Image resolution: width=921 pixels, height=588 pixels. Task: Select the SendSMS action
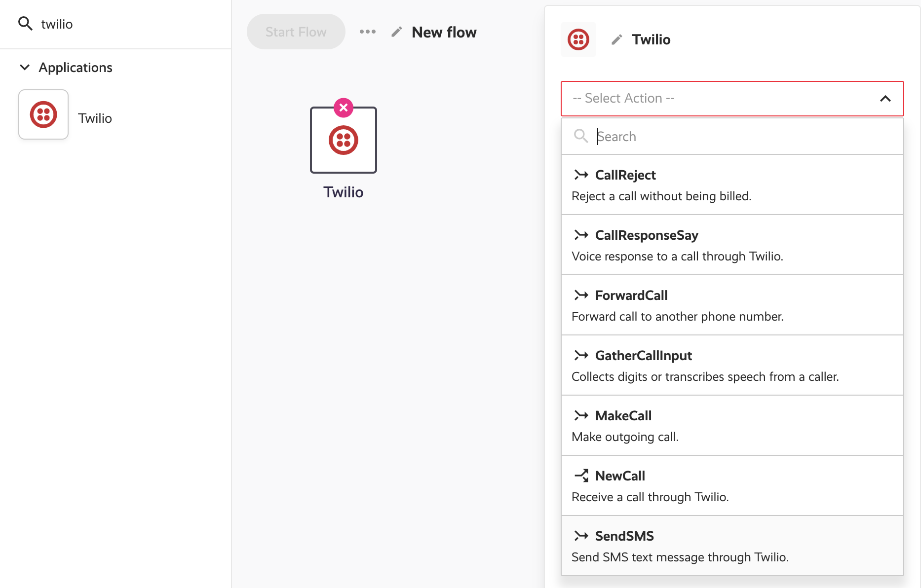(x=732, y=546)
